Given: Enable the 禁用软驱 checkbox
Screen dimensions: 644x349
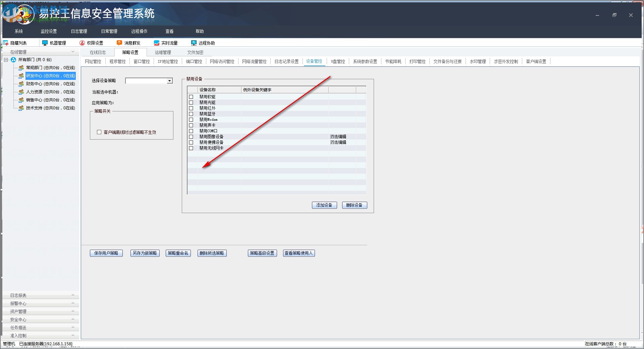Looking at the screenshot, I should (x=191, y=97).
